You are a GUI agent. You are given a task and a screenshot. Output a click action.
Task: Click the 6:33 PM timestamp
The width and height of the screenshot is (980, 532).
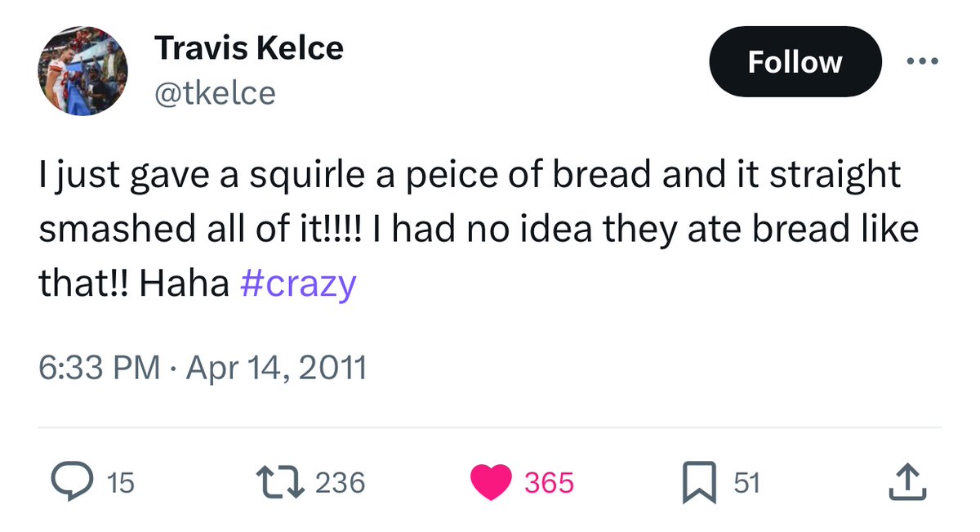point(98,368)
